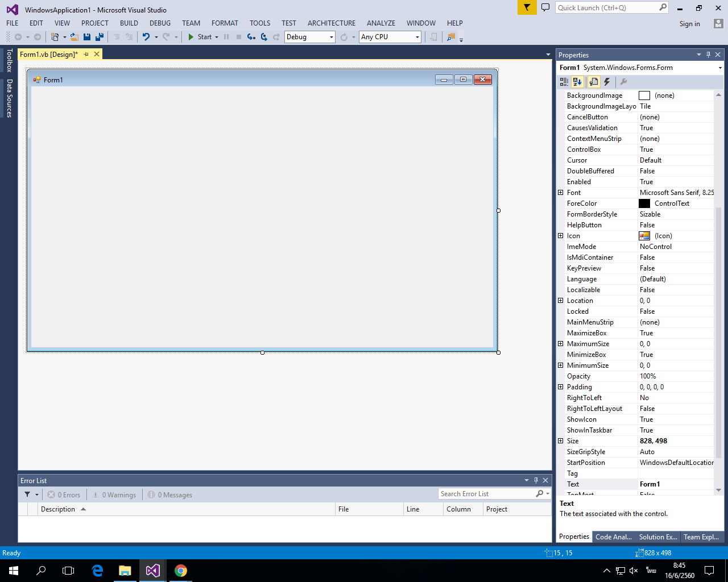Show the Properties page icon
This screenshot has height=582, width=728.
(593, 82)
